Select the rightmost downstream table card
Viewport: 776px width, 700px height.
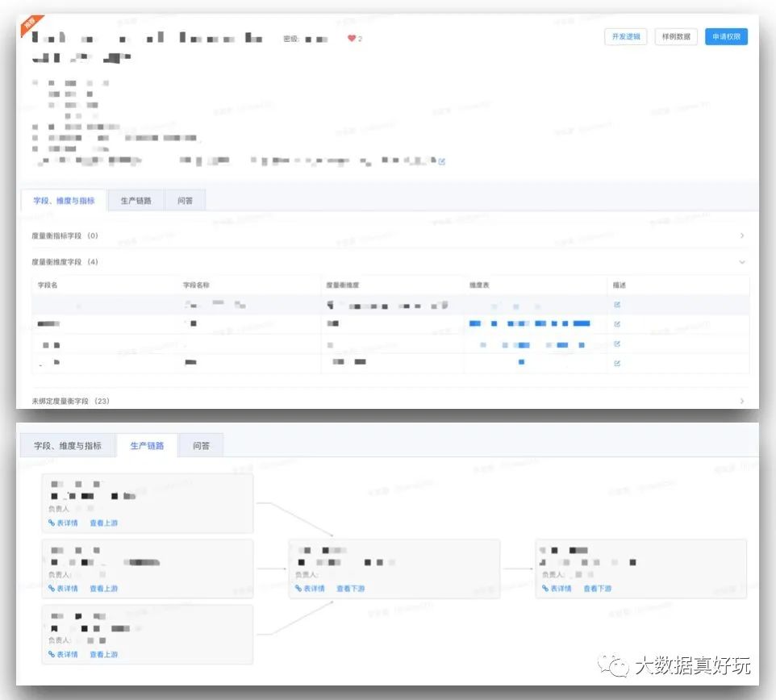[641, 569]
